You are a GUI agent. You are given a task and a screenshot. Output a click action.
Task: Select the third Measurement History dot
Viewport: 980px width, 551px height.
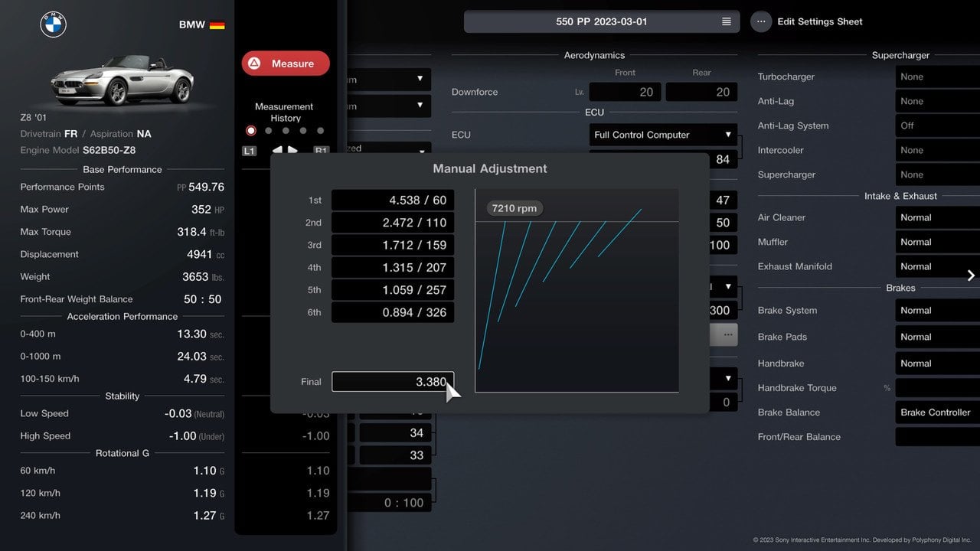pos(286,131)
